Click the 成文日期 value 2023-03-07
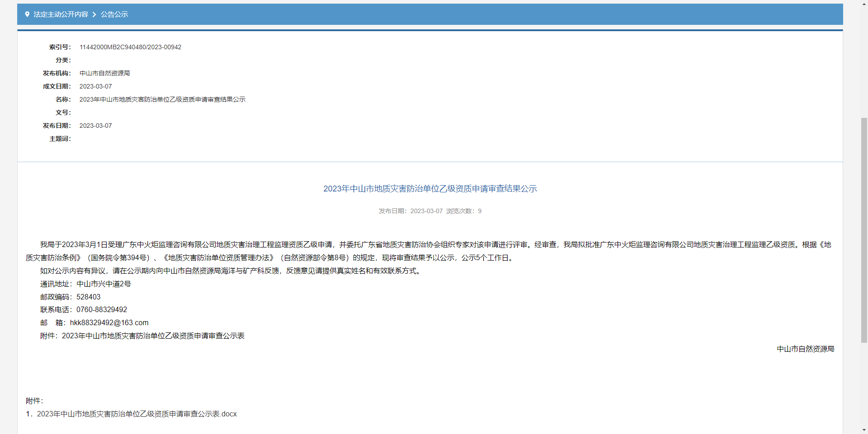 (x=95, y=86)
